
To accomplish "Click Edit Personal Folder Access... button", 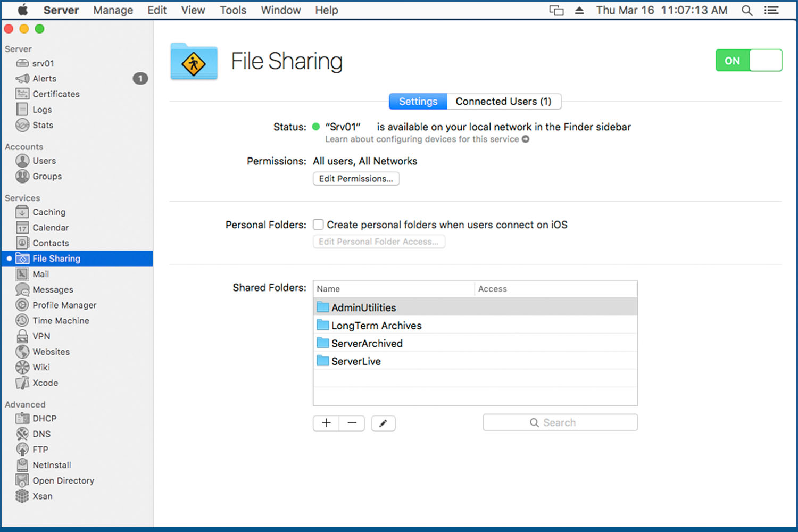I will coord(379,242).
